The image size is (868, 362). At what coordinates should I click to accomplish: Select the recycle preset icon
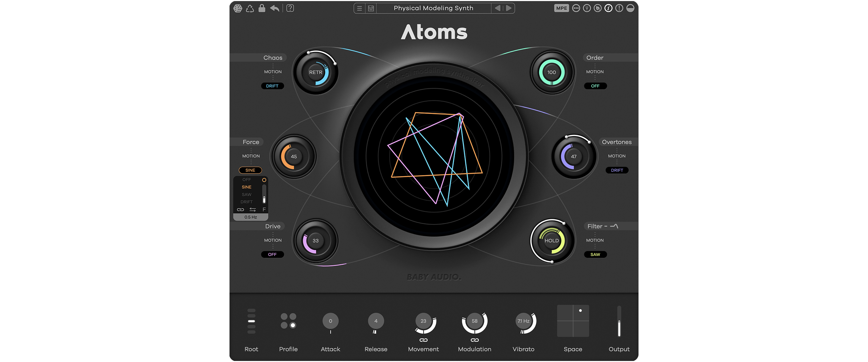coord(250,8)
